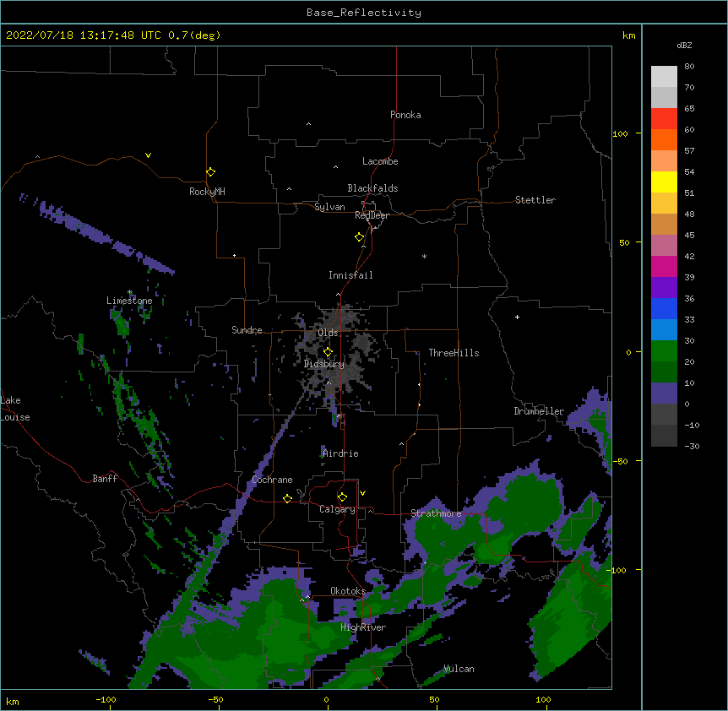This screenshot has height=711, width=728.
Task: Click the Blackfalds label
Action: [372, 188]
